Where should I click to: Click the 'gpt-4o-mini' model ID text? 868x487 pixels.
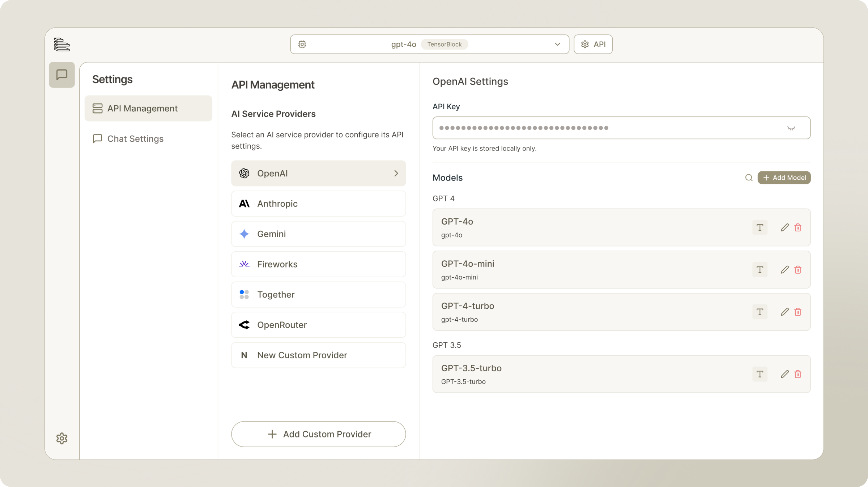[x=459, y=277]
